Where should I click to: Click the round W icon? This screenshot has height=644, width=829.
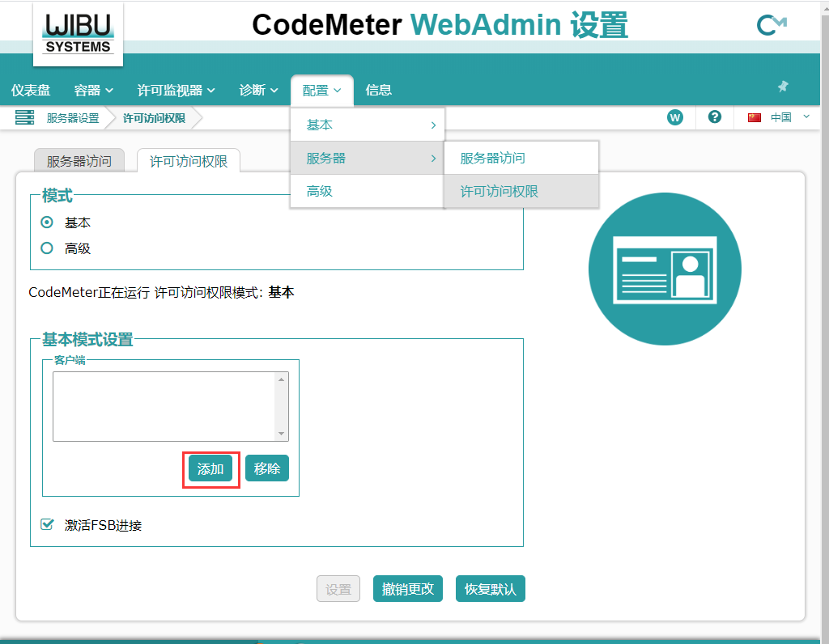674,117
